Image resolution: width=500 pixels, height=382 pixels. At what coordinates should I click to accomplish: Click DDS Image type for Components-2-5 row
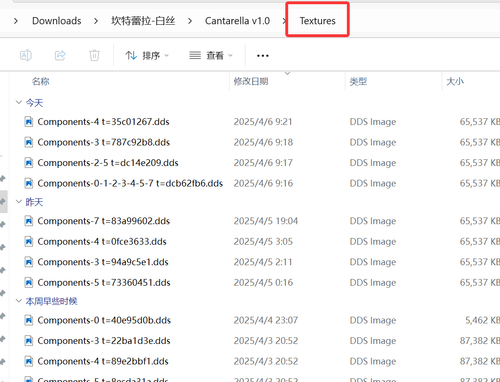(373, 163)
